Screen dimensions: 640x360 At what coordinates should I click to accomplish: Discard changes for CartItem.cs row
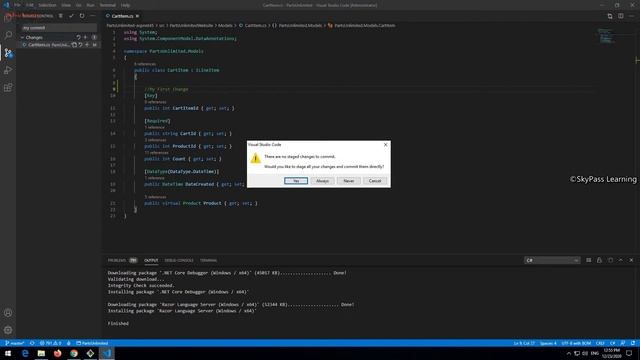click(80, 45)
